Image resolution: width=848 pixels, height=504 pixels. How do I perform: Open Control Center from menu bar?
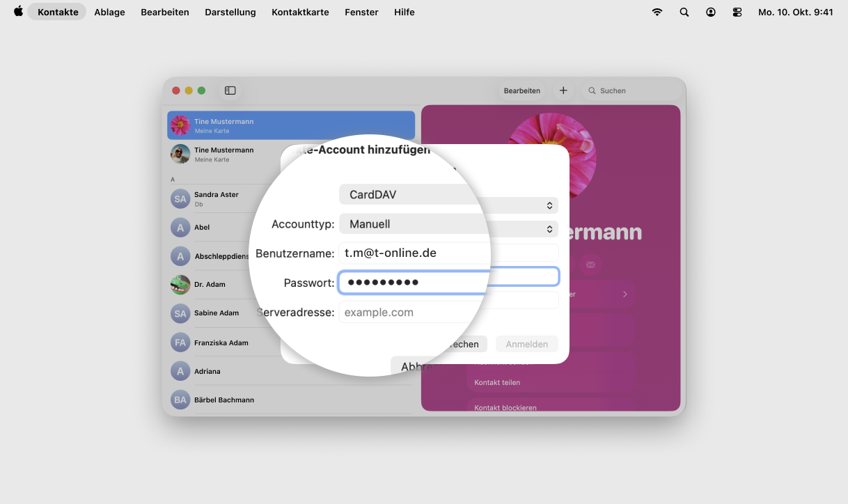(737, 12)
